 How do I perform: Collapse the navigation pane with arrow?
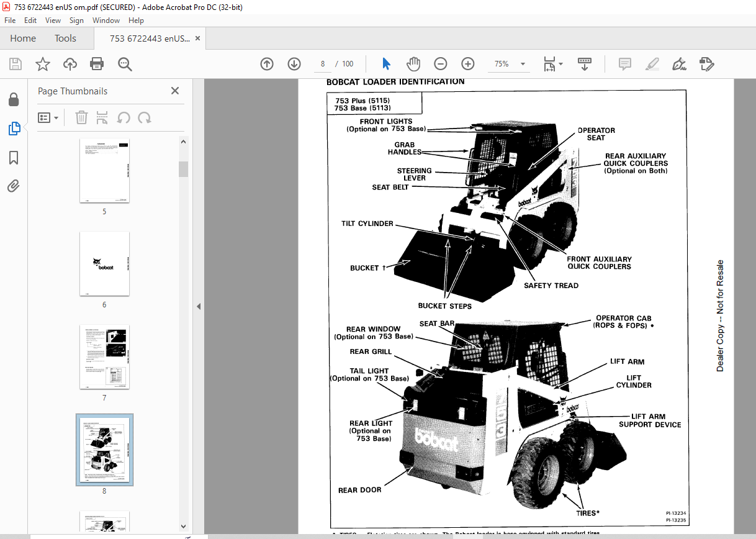tap(198, 306)
